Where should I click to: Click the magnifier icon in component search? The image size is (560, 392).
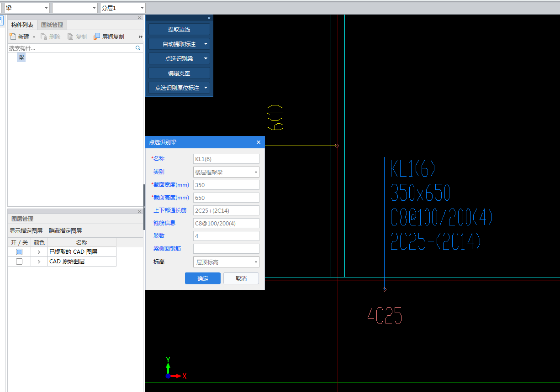pos(138,48)
